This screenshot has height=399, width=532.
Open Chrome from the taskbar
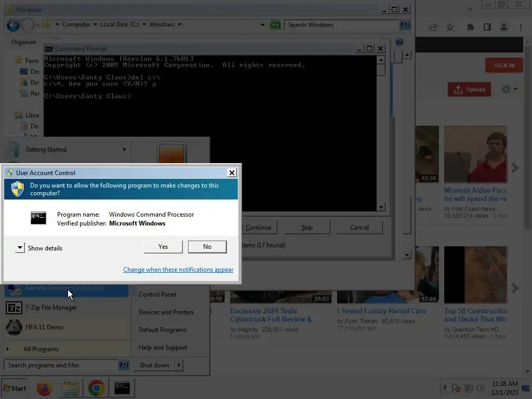coord(96,388)
